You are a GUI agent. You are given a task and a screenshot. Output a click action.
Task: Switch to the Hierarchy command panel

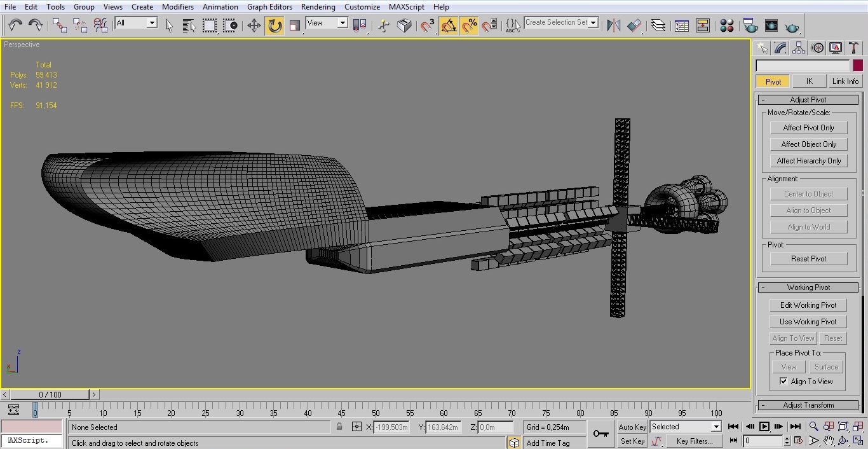(799, 48)
